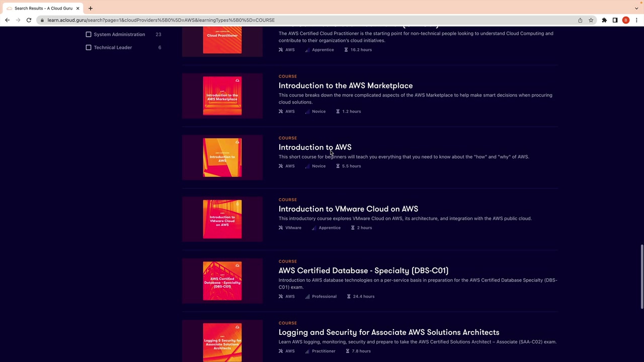This screenshot has width=644, height=362.
Task: Select the Search Results - A Cloud Guru tab
Action: click(43, 8)
